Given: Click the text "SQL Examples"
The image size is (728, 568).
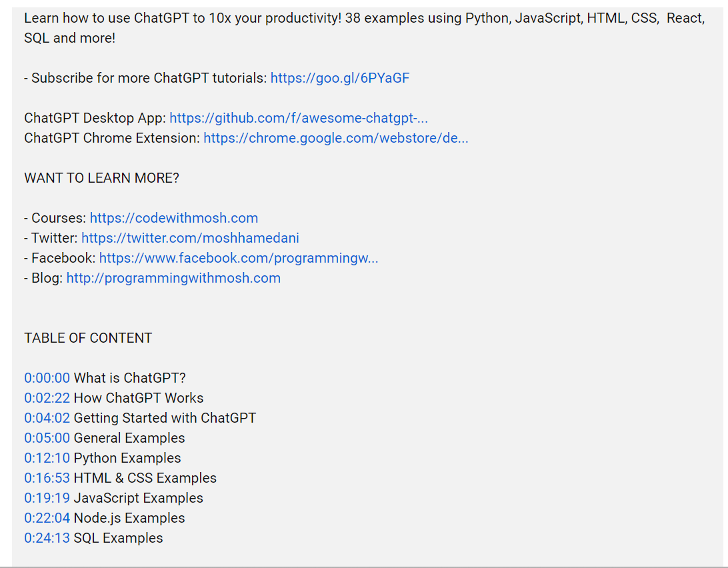Looking at the screenshot, I should pyautogui.click(x=119, y=538).
